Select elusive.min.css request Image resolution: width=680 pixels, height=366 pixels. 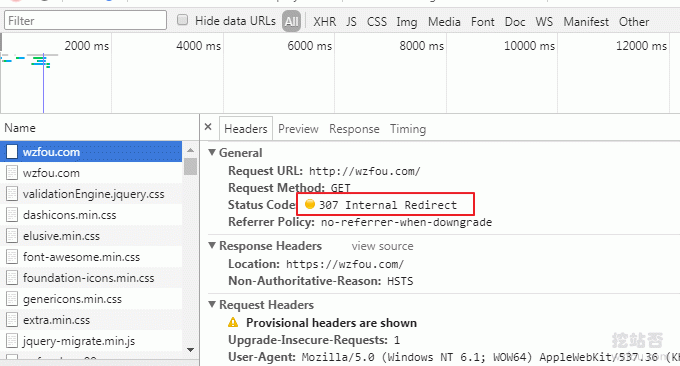point(91,236)
